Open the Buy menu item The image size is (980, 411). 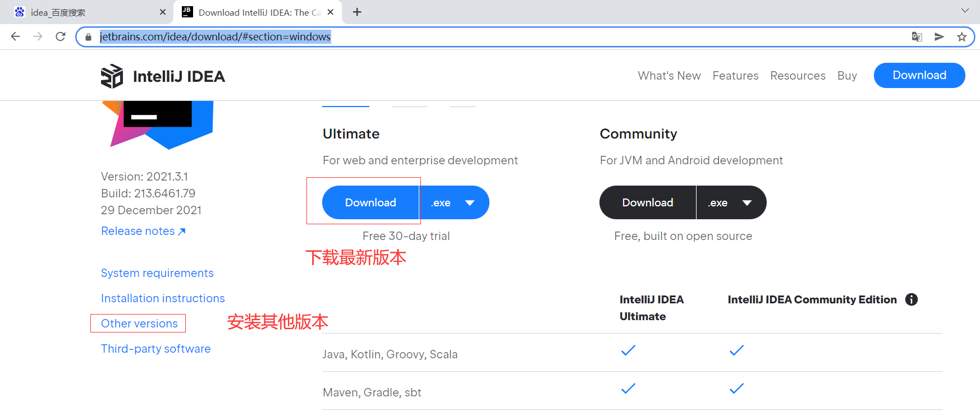pyautogui.click(x=847, y=76)
